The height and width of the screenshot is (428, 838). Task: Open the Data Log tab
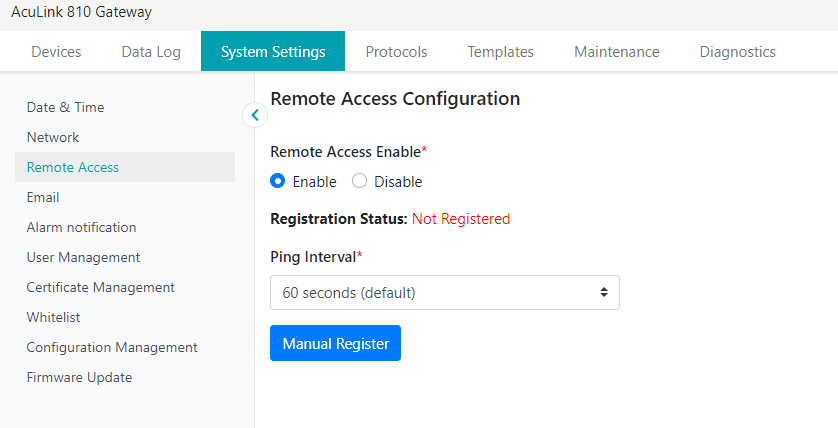tap(151, 52)
